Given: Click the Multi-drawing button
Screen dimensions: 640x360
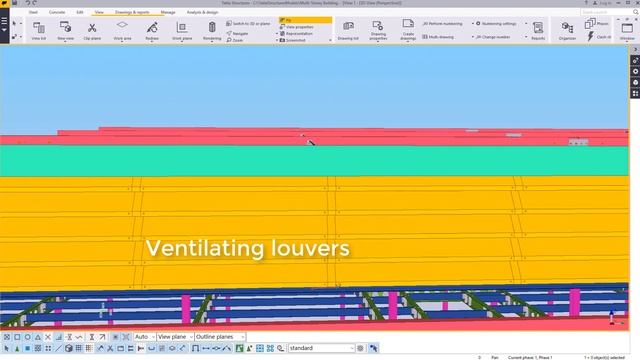Looking at the screenshot, I should click(438, 37).
